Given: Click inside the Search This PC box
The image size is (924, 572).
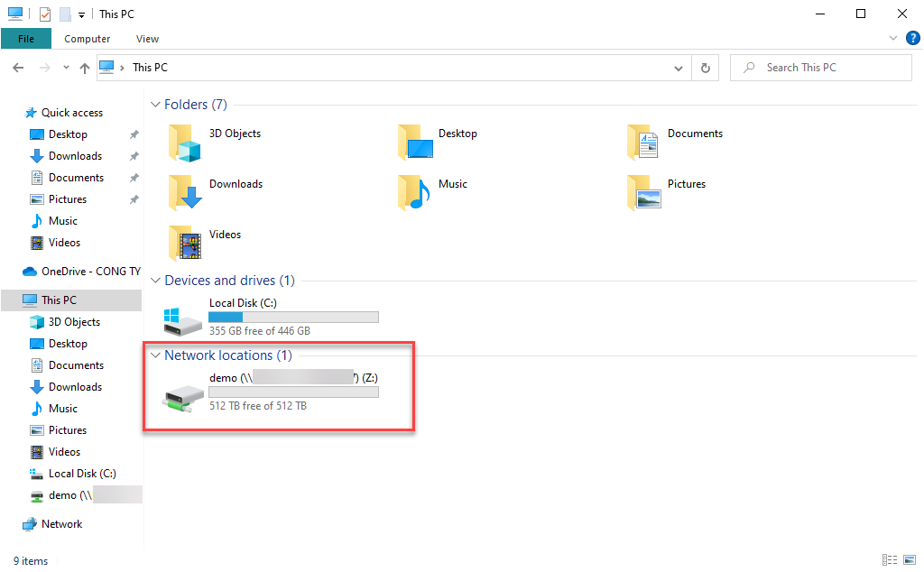Looking at the screenshot, I should point(819,67).
